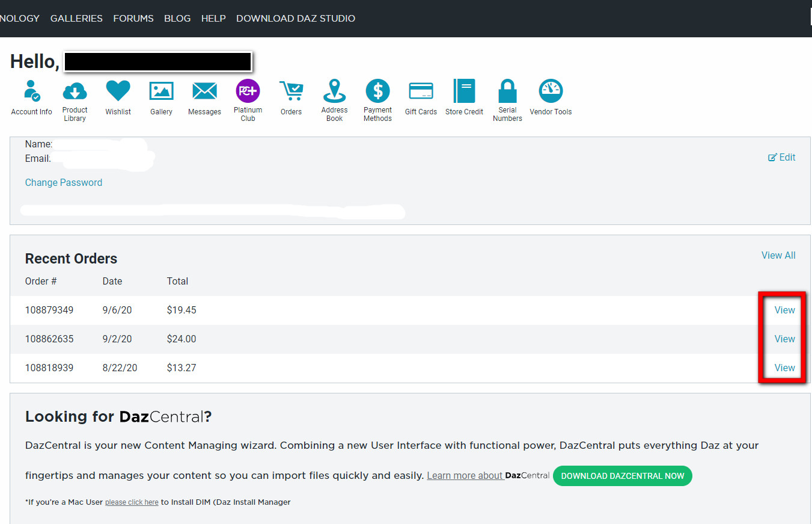
Task: Click View All recent orders
Action: point(778,255)
